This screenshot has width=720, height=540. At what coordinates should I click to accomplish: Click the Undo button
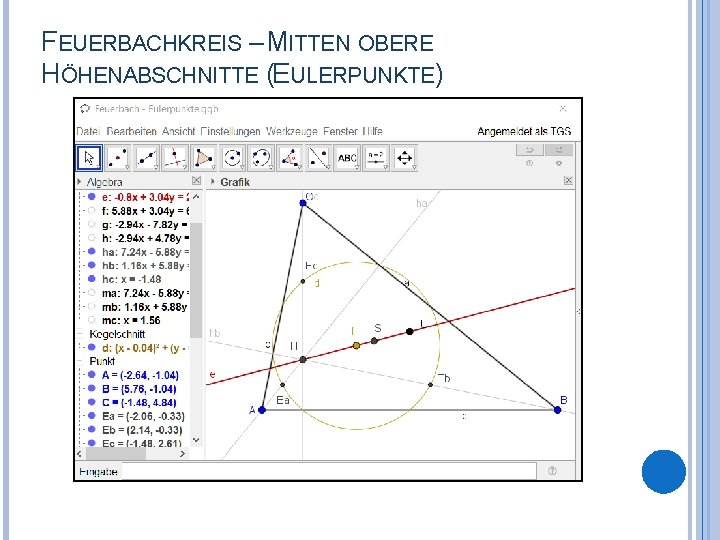[529, 150]
